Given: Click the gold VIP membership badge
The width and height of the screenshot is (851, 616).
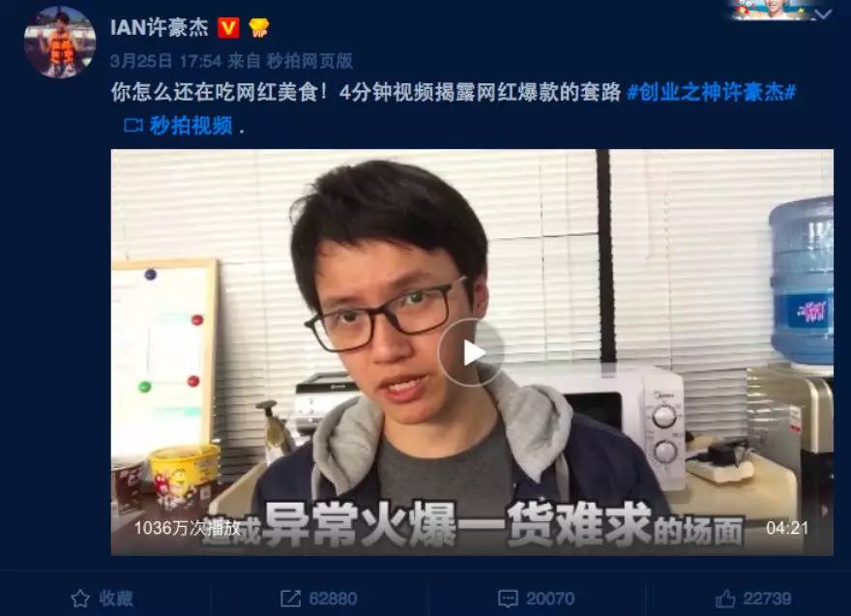Looking at the screenshot, I should click(x=259, y=28).
